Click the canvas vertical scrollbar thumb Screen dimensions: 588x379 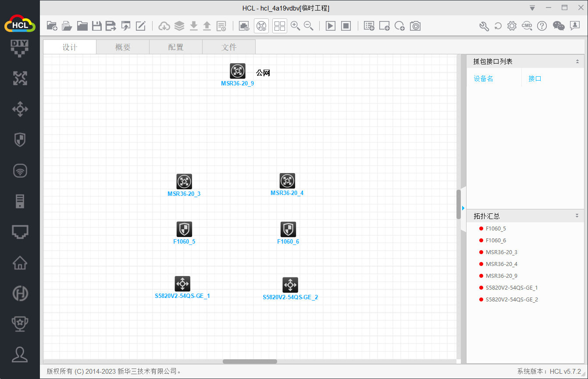(x=459, y=204)
